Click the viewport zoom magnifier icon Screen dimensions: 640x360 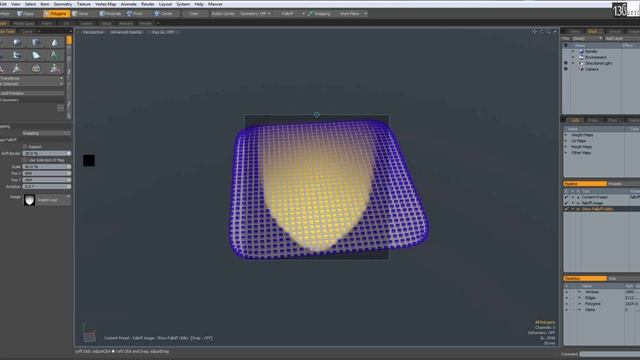549,31
